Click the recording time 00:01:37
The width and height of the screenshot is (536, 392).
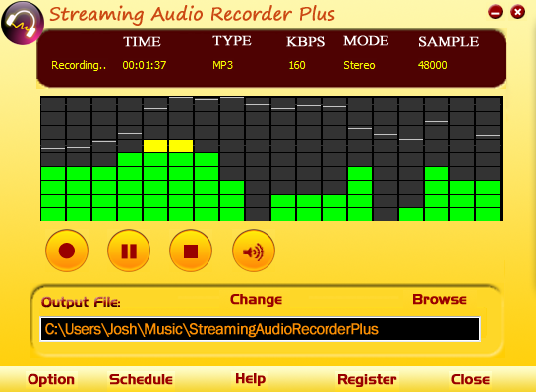tap(145, 65)
